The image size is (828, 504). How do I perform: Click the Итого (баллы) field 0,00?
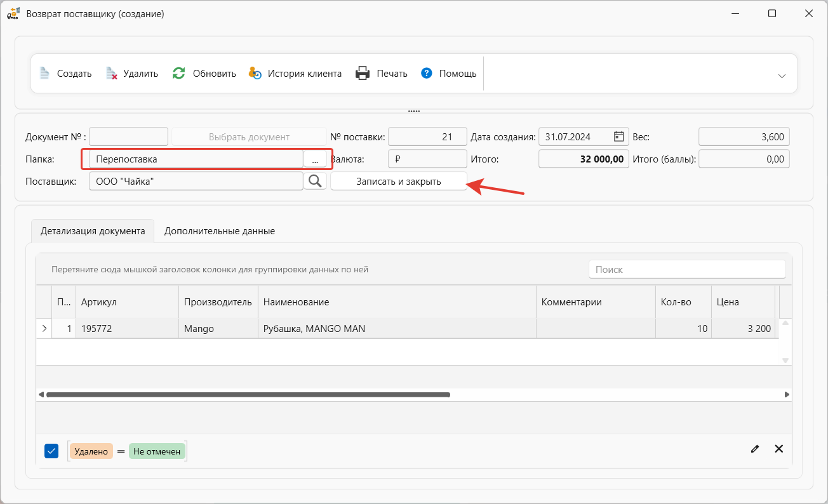point(744,159)
